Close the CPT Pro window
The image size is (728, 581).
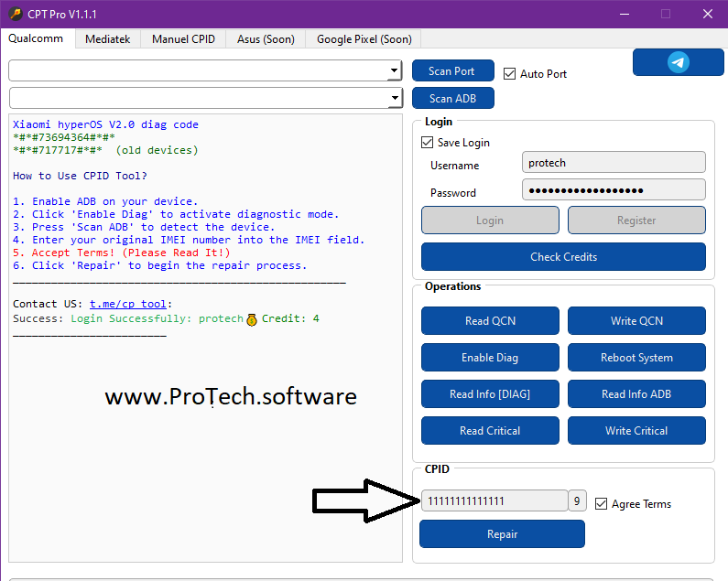click(708, 14)
